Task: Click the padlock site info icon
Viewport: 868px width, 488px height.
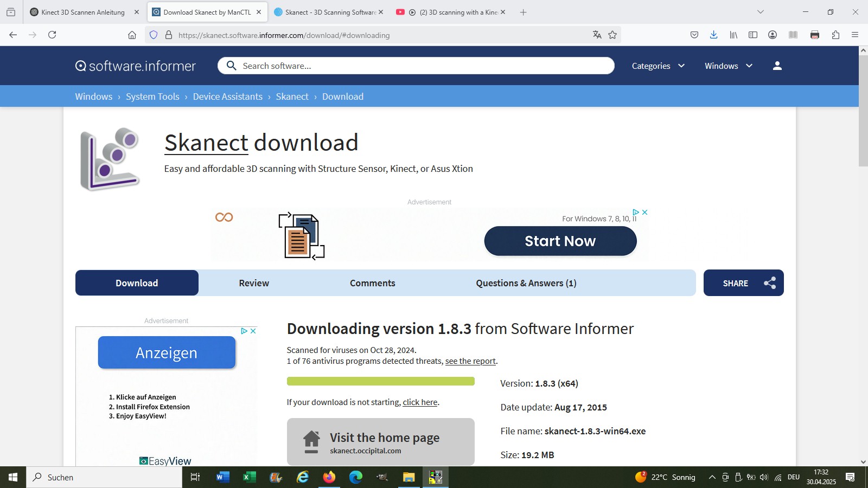Action: point(169,35)
